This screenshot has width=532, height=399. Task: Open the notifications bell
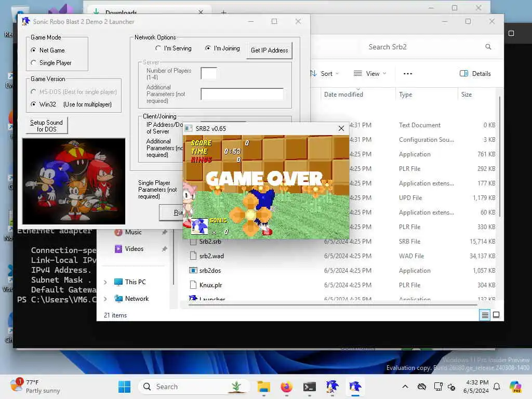pyautogui.click(x=496, y=387)
